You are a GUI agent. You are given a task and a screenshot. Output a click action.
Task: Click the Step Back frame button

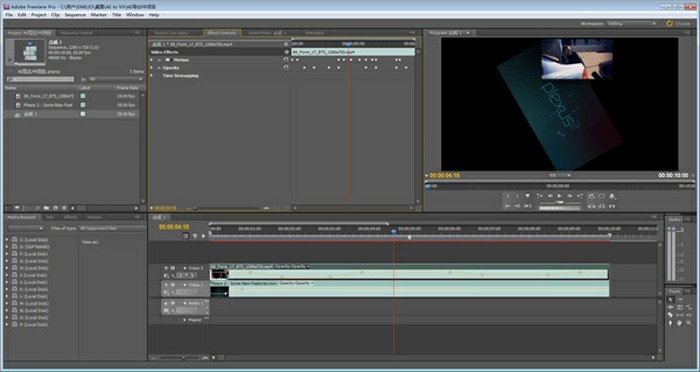pyautogui.click(x=550, y=196)
